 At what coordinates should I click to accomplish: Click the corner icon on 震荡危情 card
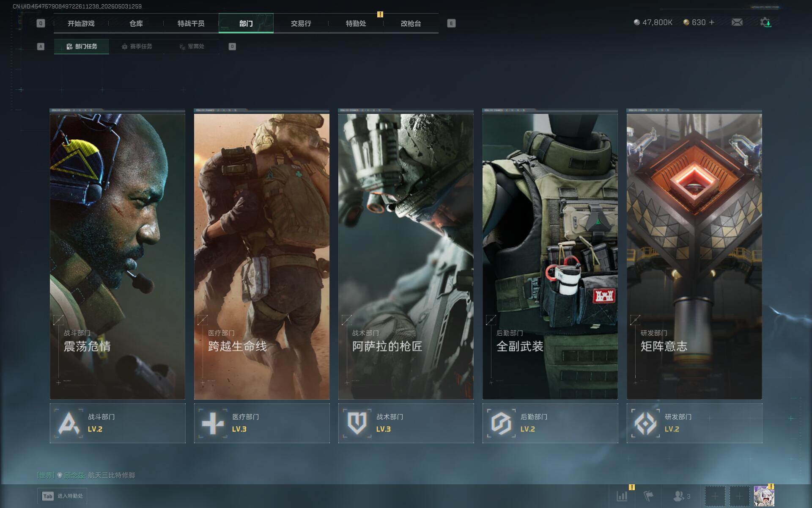click(x=58, y=320)
